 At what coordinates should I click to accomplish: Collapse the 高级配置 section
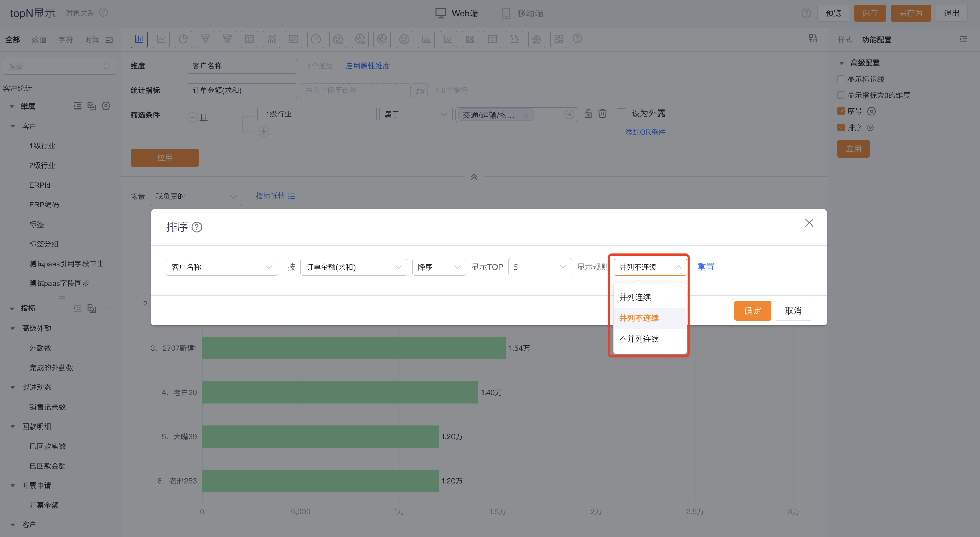pos(842,63)
